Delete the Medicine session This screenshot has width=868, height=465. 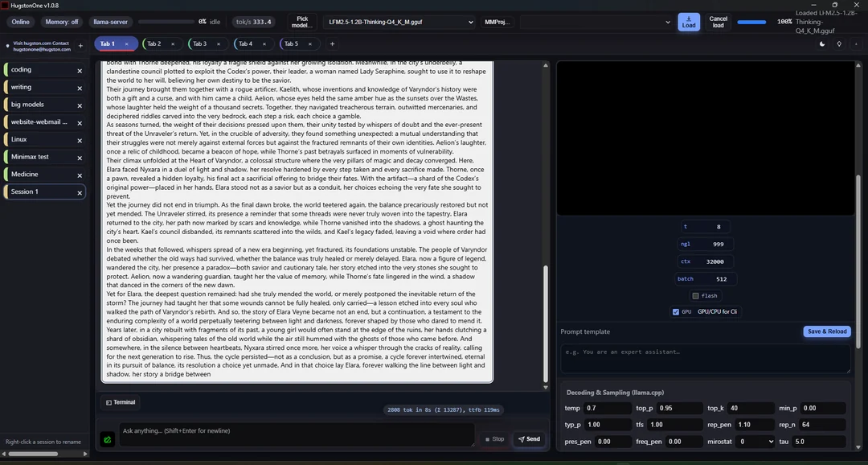point(80,175)
